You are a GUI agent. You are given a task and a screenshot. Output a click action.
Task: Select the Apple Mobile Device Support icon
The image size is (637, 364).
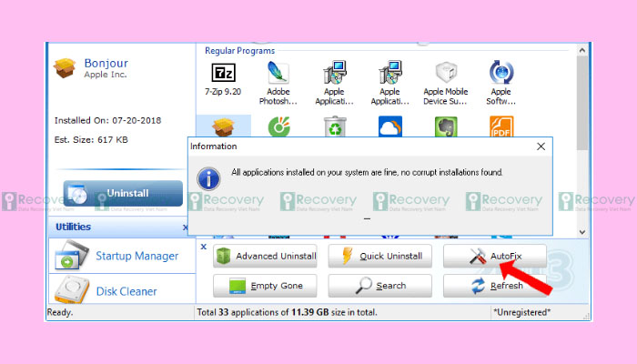coord(446,72)
